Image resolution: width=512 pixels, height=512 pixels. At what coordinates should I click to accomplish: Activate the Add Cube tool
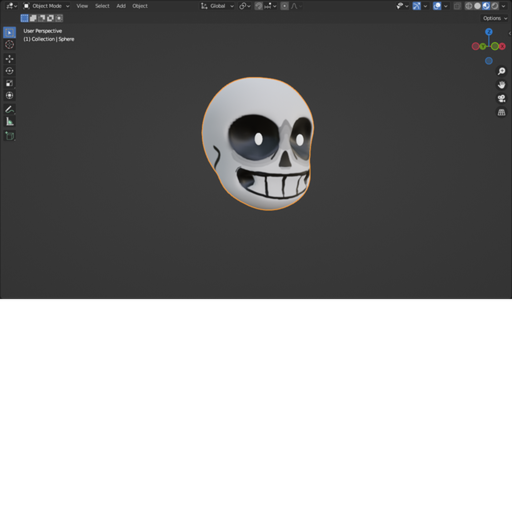pyautogui.click(x=9, y=136)
